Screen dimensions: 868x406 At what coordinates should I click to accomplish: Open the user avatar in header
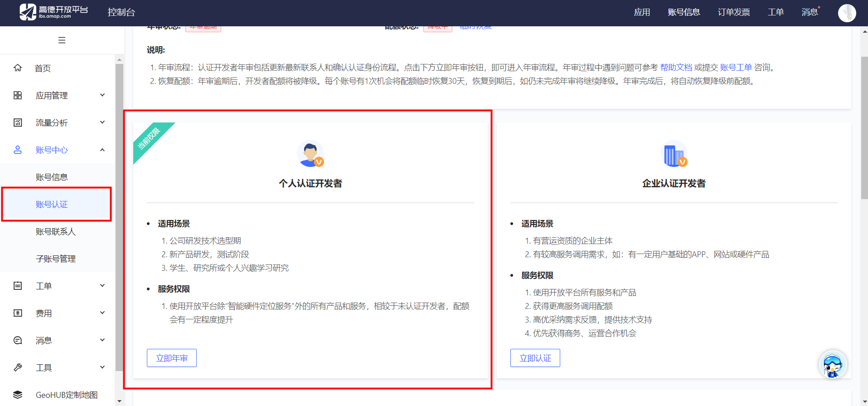click(x=847, y=13)
